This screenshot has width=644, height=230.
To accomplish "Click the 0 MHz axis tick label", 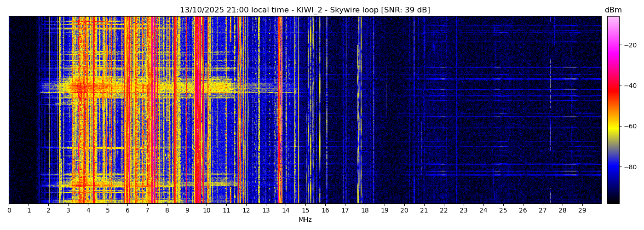I will point(9,211).
